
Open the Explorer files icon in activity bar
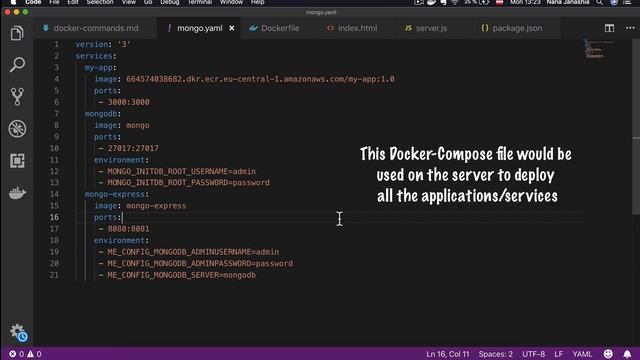(17, 33)
